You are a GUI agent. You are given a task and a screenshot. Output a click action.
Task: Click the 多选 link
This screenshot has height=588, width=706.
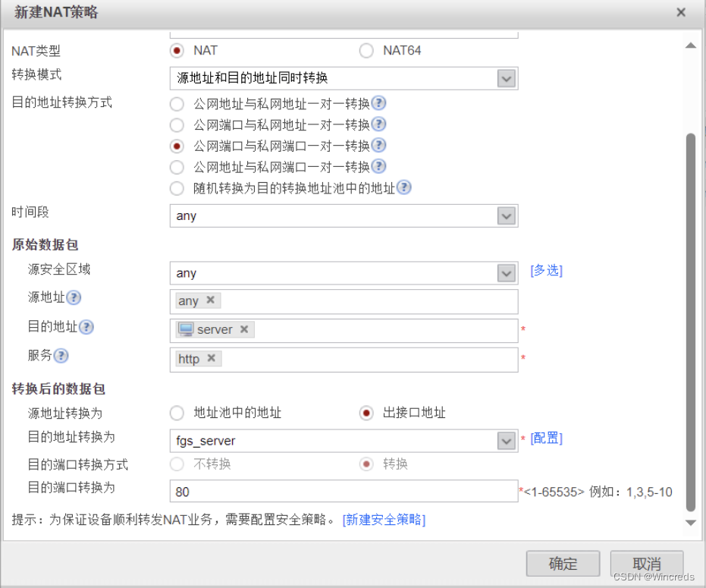[x=546, y=270]
